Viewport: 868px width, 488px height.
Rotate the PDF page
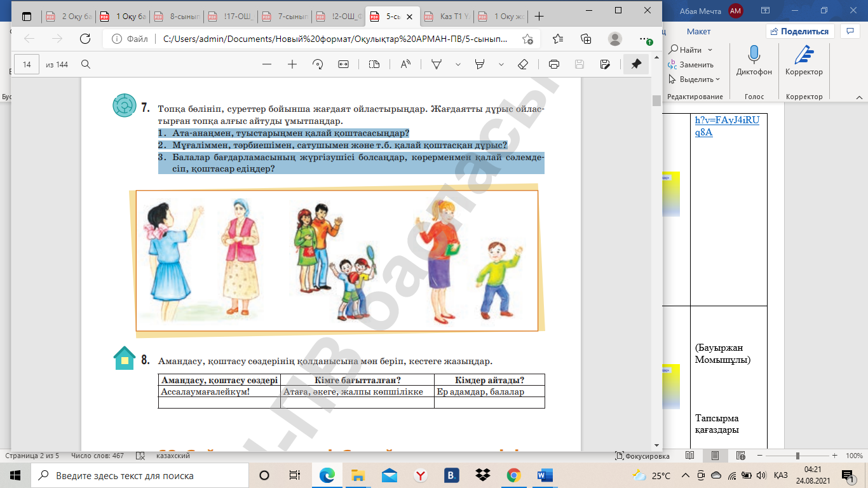(318, 64)
